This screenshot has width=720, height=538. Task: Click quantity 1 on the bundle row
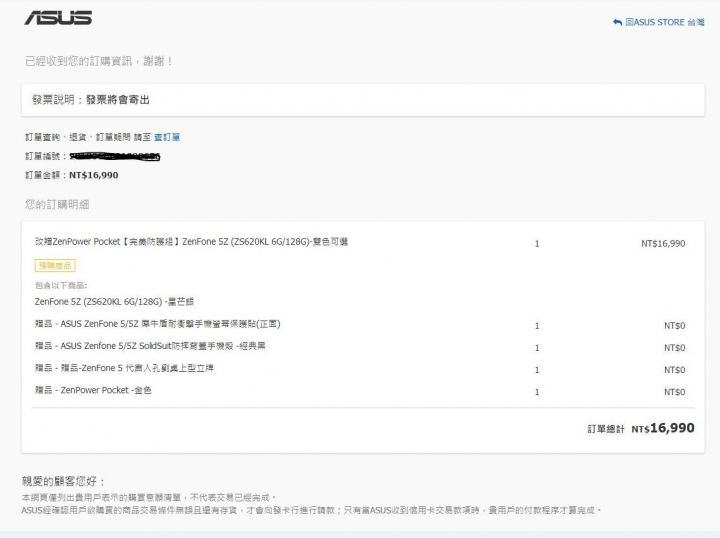[x=537, y=244]
